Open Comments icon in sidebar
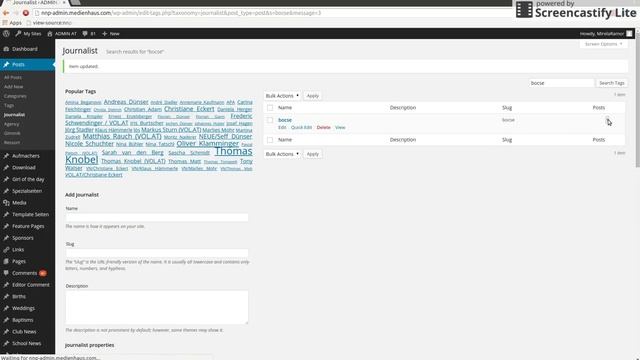Viewport: 640px width, 360px height. tap(6, 273)
